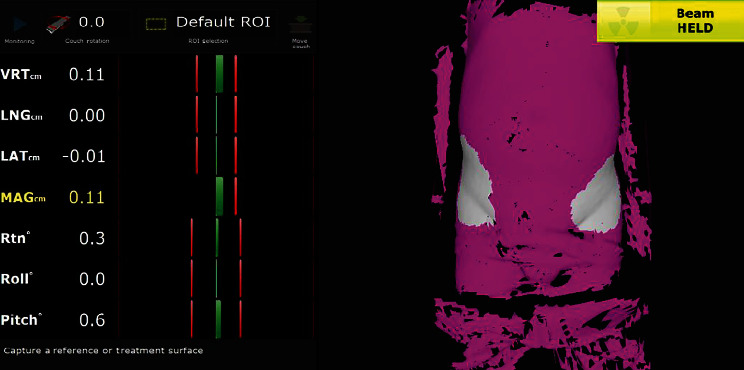Select the LNG value 0.00
744x370 pixels.
click(x=87, y=115)
